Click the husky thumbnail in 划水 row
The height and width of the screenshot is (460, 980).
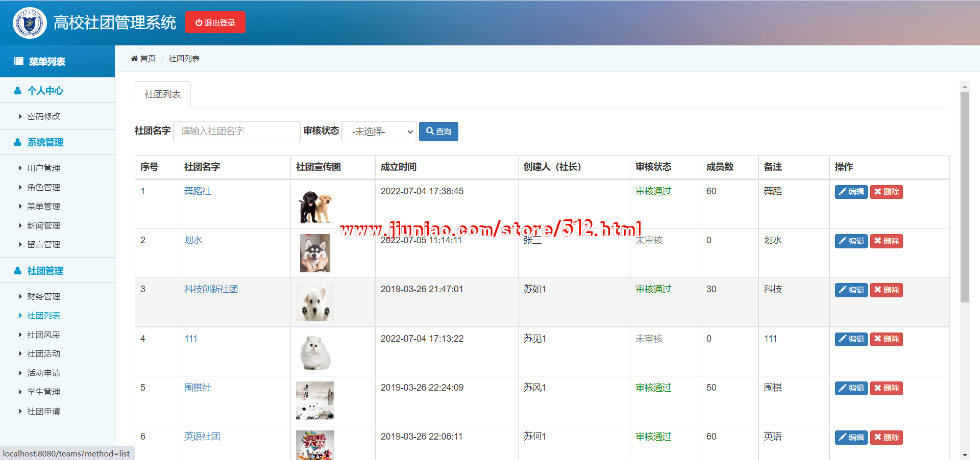pyautogui.click(x=315, y=253)
